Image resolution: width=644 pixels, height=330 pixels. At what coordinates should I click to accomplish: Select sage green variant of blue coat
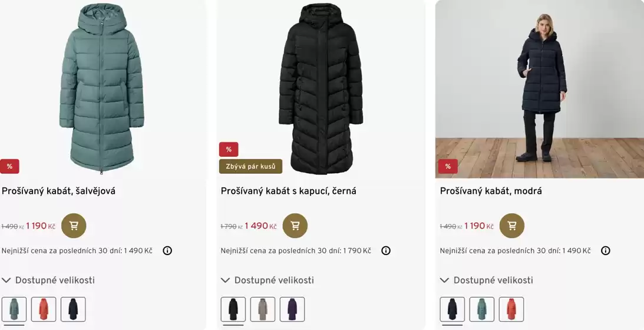482,309
